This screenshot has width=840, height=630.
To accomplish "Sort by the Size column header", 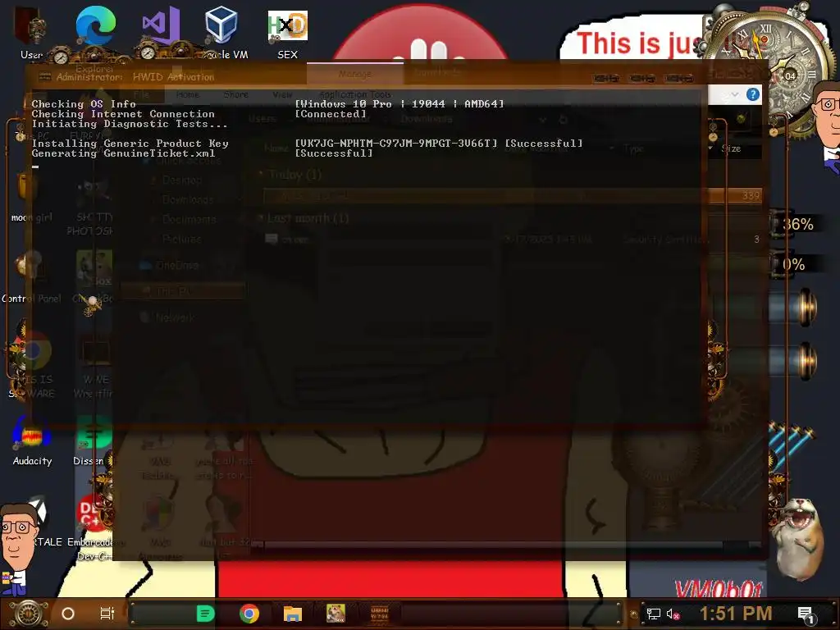I will (731, 148).
